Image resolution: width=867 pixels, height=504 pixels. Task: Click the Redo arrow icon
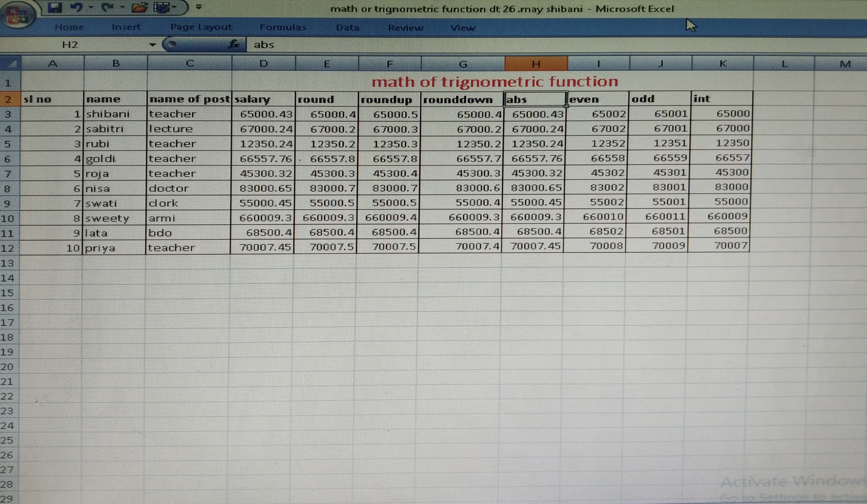tap(108, 7)
